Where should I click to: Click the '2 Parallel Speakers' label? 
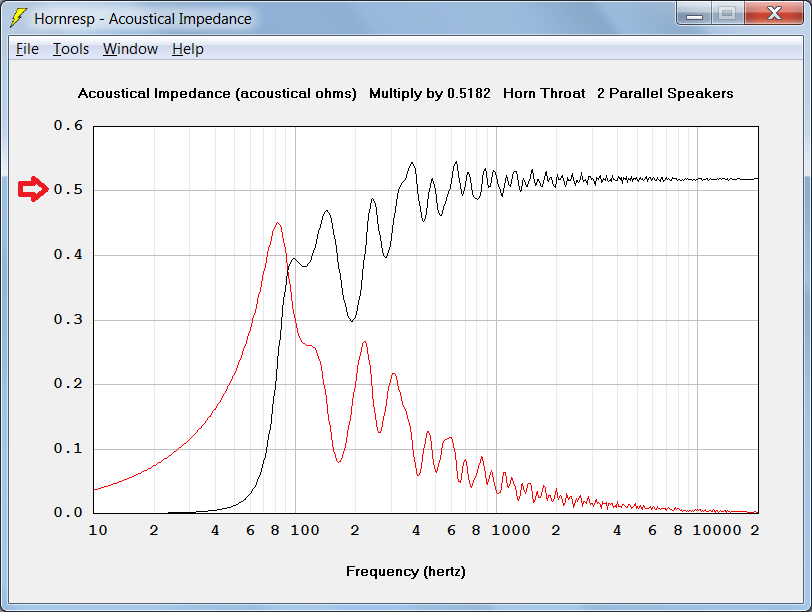click(x=665, y=94)
